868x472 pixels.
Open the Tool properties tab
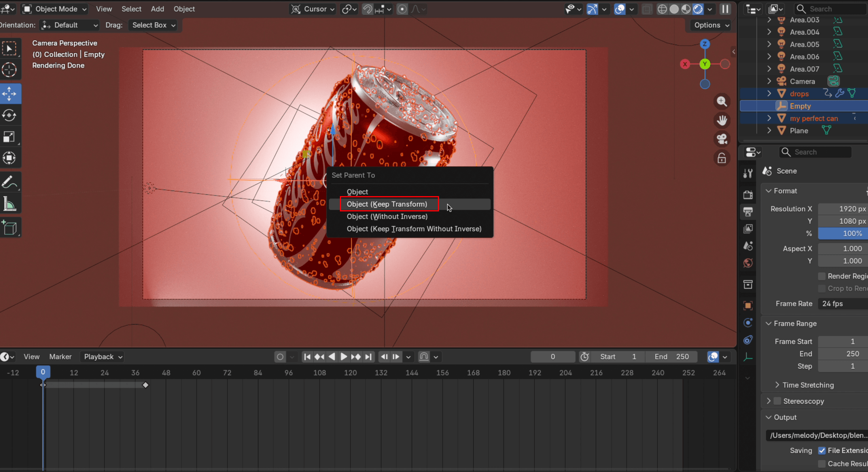(748, 173)
